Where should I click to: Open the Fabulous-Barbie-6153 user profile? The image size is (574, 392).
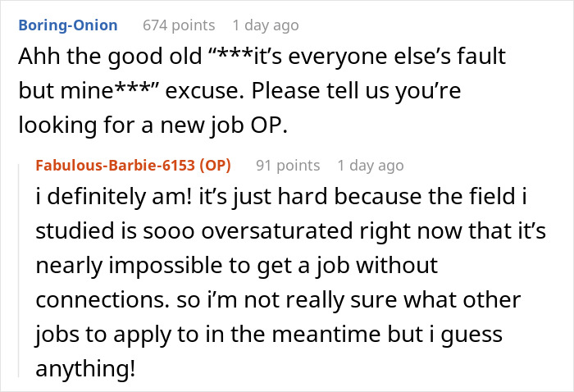(116, 165)
